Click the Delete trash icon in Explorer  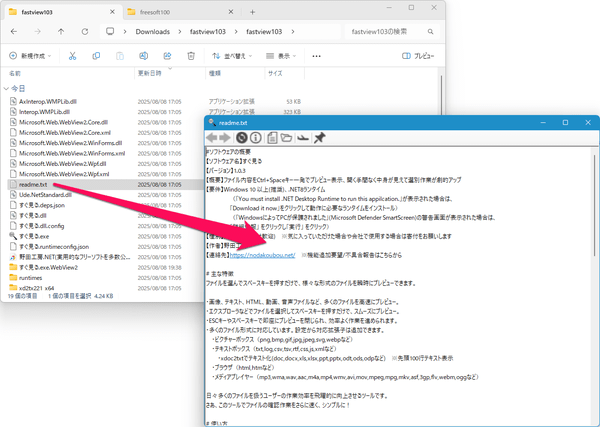tap(191, 56)
